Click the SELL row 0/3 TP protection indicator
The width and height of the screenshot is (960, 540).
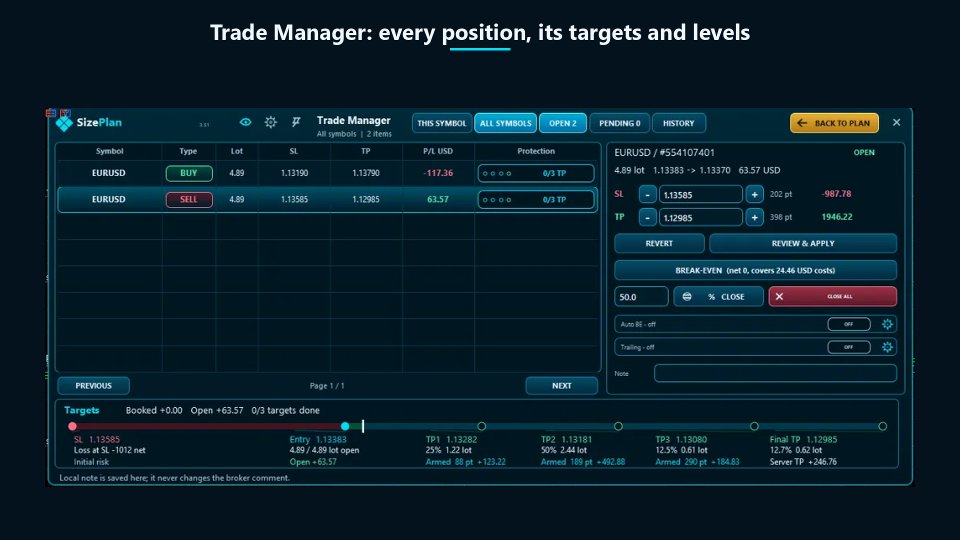coord(536,200)
